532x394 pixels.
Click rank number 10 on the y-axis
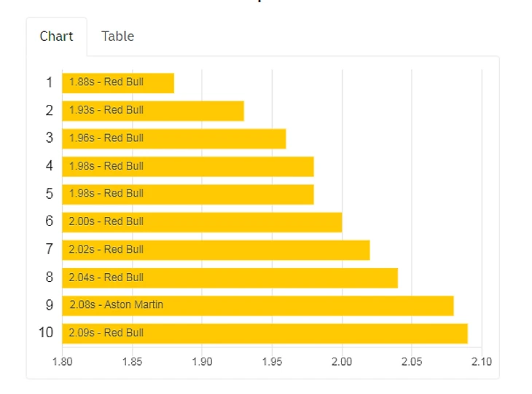click(46, 333)
